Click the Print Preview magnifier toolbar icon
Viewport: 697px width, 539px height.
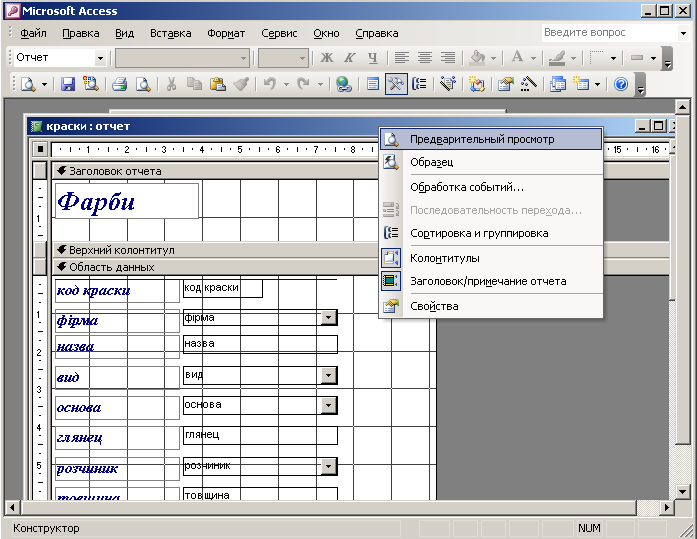143,84
